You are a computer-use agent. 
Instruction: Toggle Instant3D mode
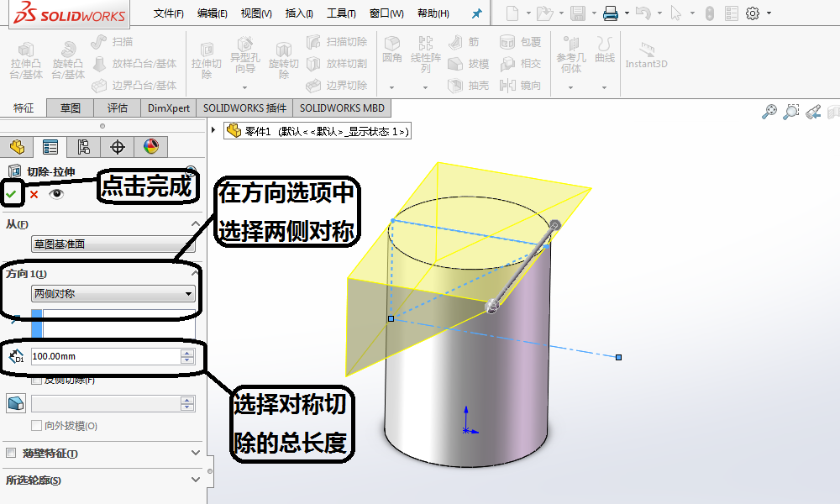click(647, 55)
